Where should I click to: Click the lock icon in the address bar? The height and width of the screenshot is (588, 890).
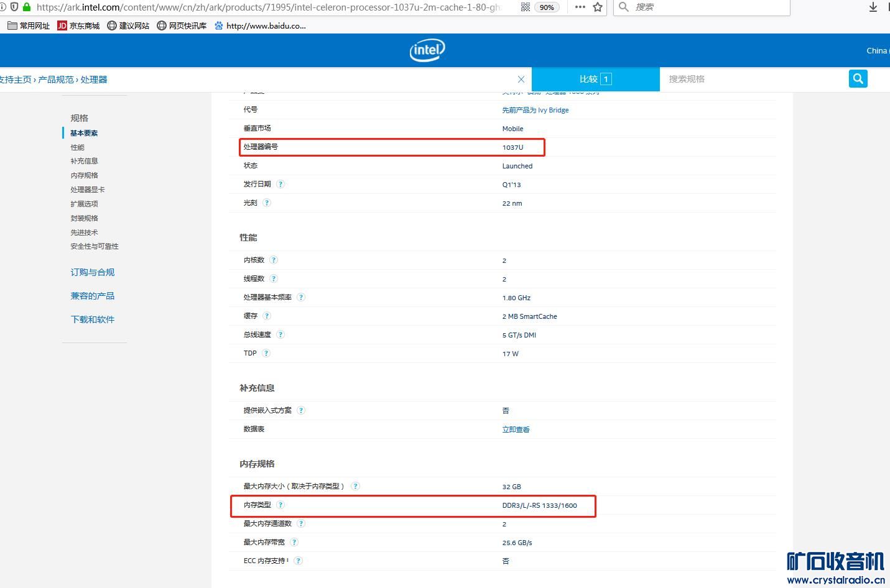pyautogui.click(x=27, y=7)
